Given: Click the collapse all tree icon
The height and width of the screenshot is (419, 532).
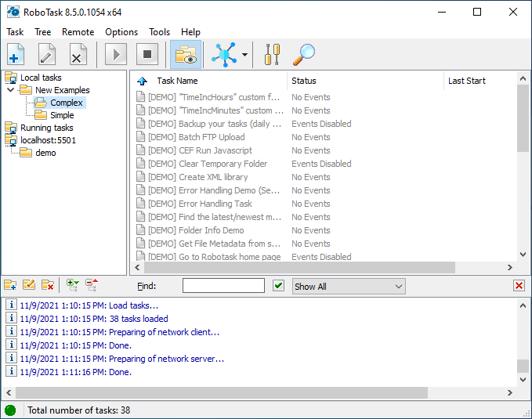Looking at the screenshot, I should pyautogui.click(x=92, y=285).
